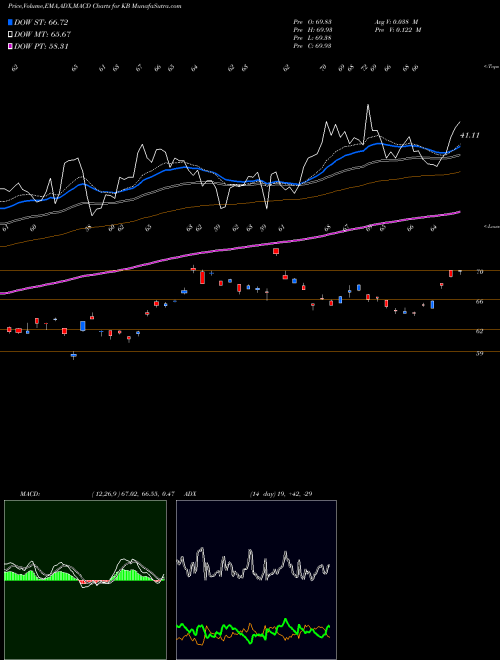Click the white DOW MT legend swatch
The height and width of the screenshot is (660, 500).
click(10, 35)
